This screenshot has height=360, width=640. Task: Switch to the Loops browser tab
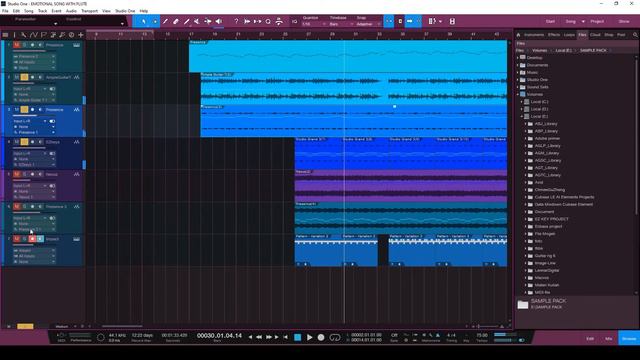coord(569,35)
